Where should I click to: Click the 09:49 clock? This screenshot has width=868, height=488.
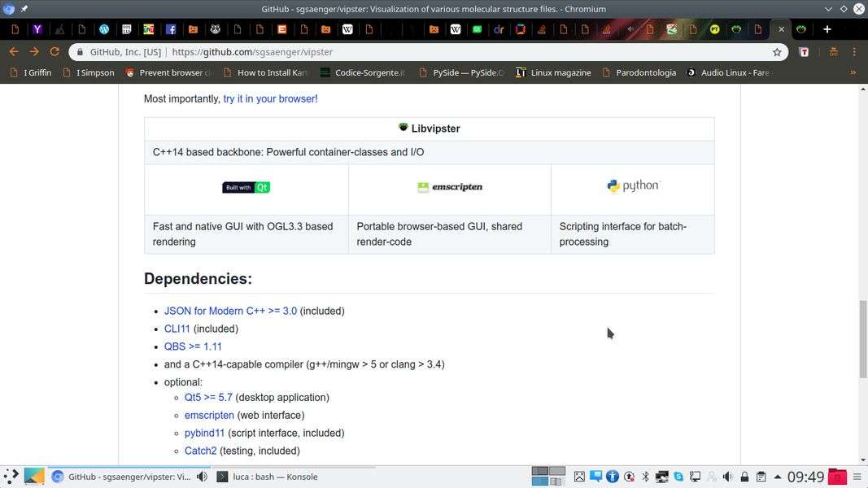(806, 477)
